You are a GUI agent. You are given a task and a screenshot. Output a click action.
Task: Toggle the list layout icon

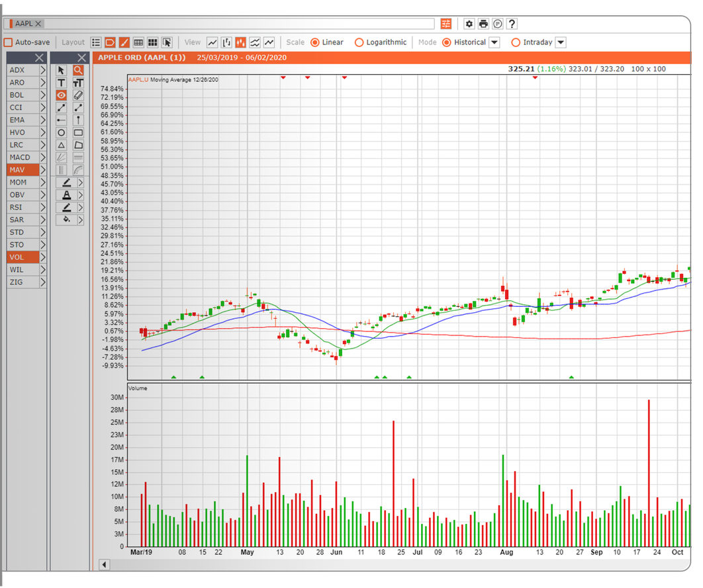96,42
